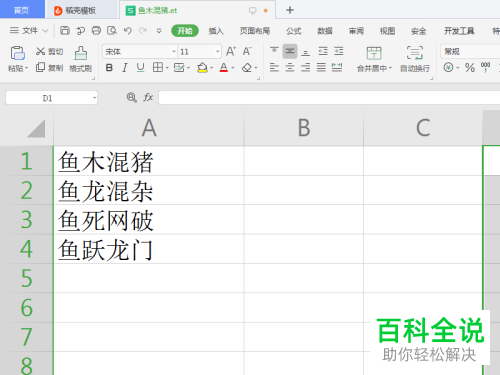
Task: Cut selection with scissors icon
Action: pos(40,51)
